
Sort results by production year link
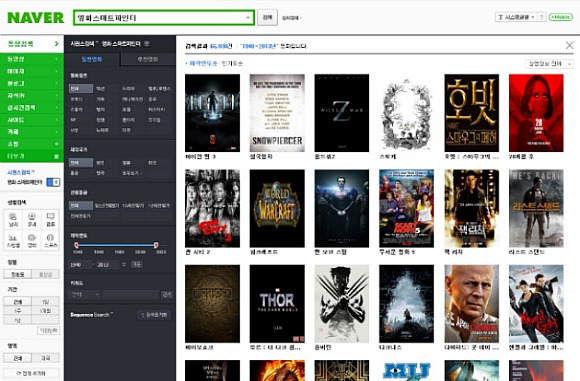pyautogui.click(x=203, y=64)
